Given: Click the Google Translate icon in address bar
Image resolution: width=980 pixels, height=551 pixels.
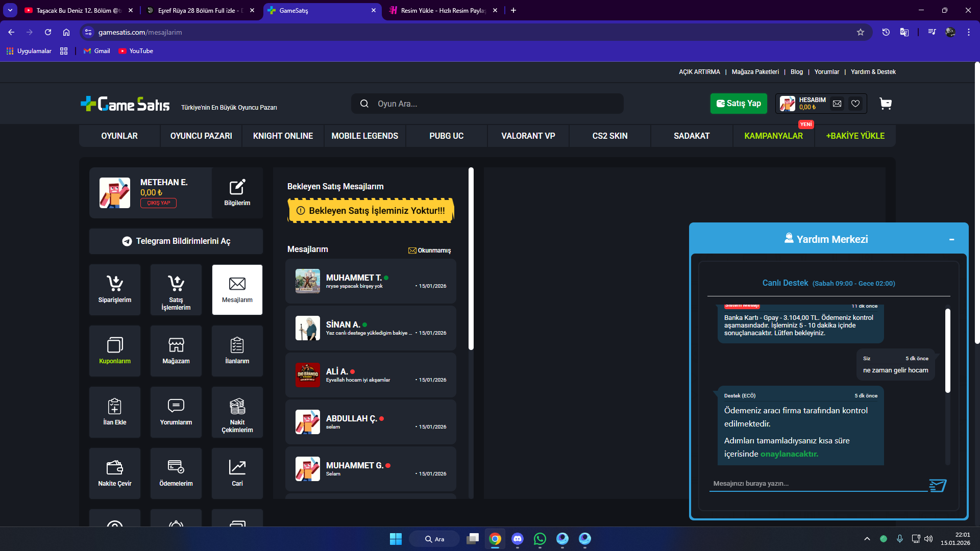Looking at the screenshot, I should (904, 32).
